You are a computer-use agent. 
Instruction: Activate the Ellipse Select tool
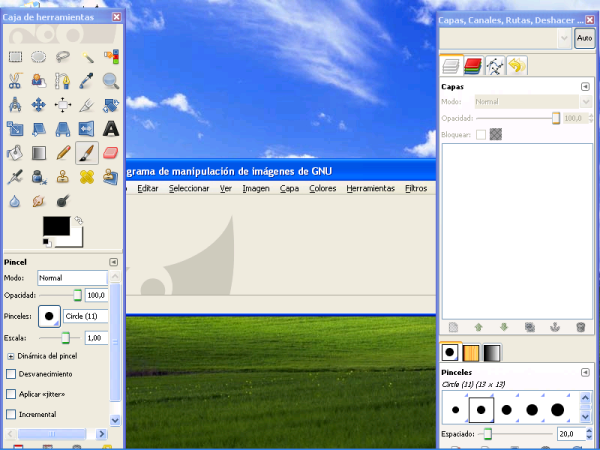(39, 57)
